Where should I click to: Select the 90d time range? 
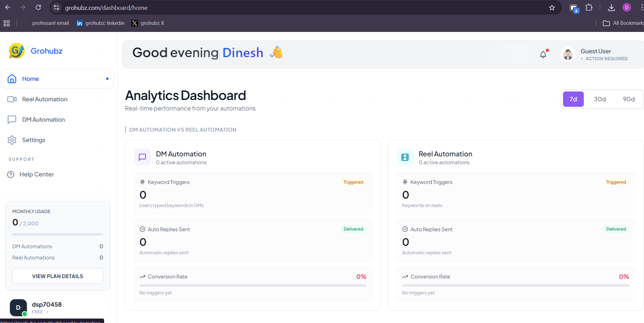coord(629,99)
